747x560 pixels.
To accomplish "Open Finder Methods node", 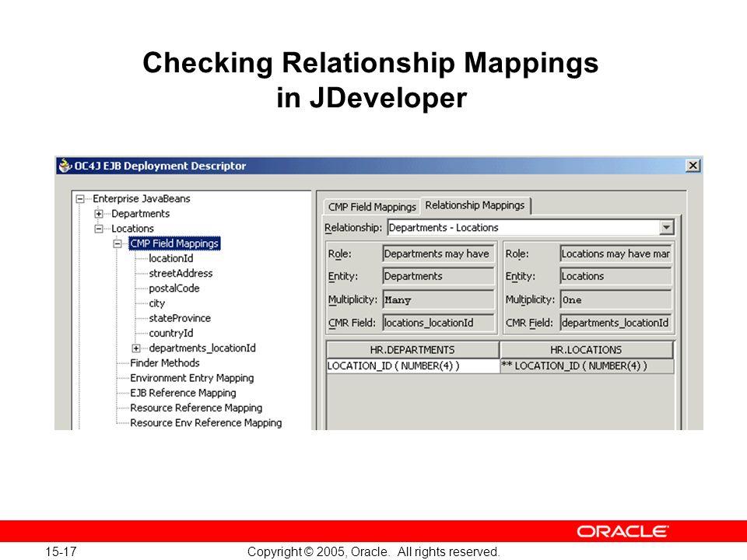I will (165, 363).
